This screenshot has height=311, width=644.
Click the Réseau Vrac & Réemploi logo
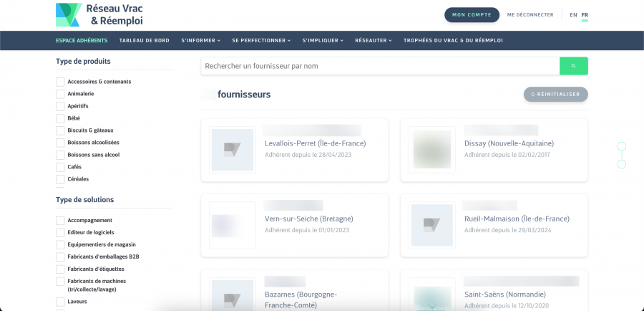click(99, 15)
